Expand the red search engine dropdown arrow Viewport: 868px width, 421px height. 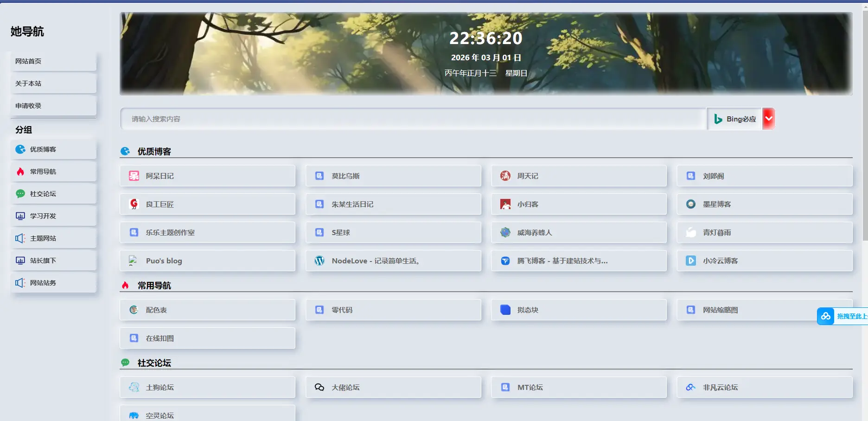pos(768,119)
